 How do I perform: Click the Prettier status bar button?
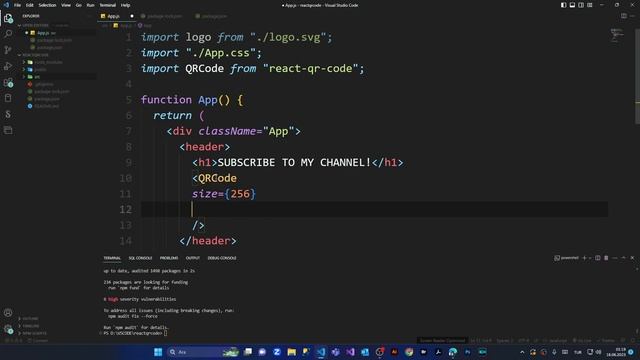[x=606, y=340]
